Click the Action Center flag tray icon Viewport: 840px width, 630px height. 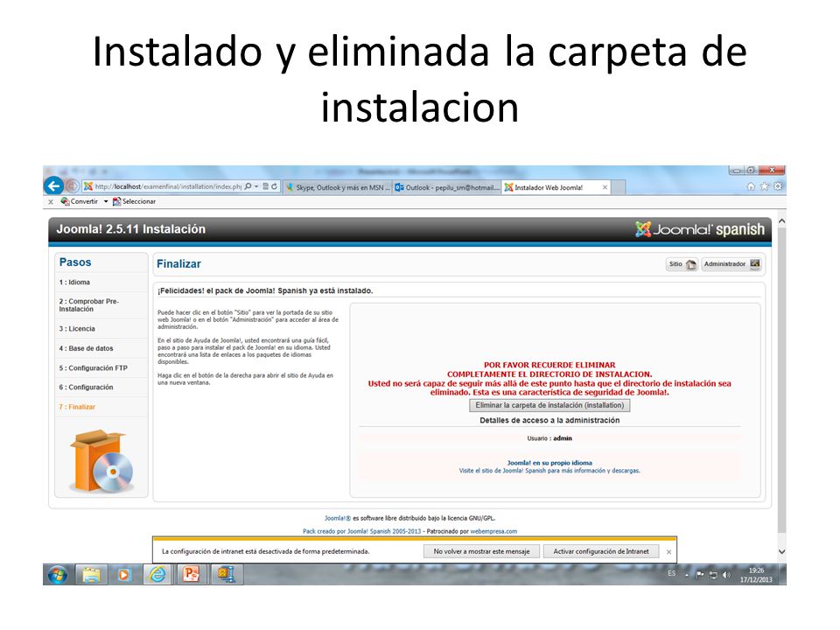(700, 575)
